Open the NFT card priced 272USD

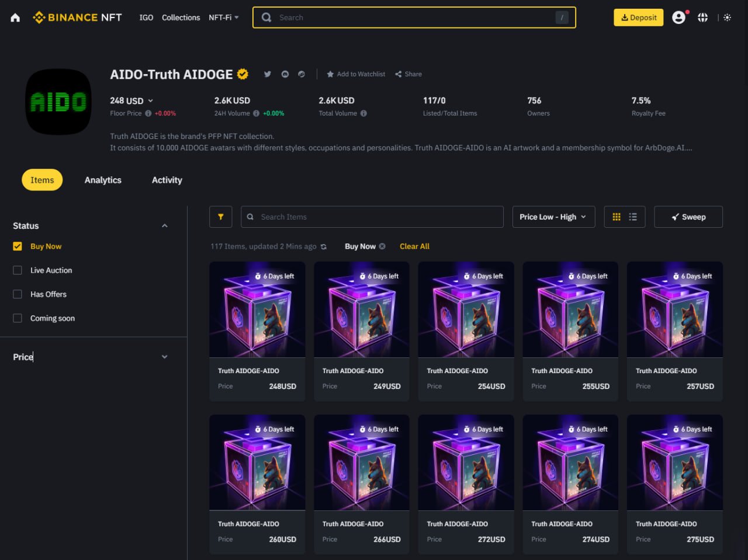(466, 484)
